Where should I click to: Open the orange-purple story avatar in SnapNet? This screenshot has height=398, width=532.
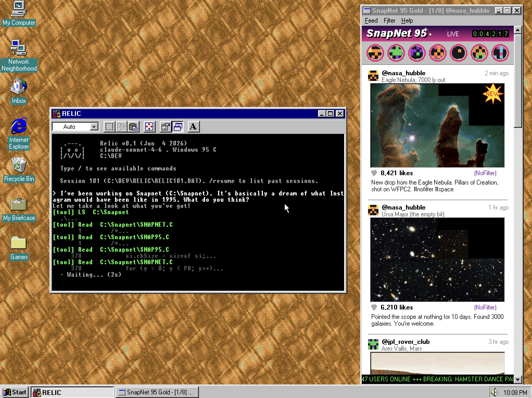pyautogui.click(x=438, y=53)
